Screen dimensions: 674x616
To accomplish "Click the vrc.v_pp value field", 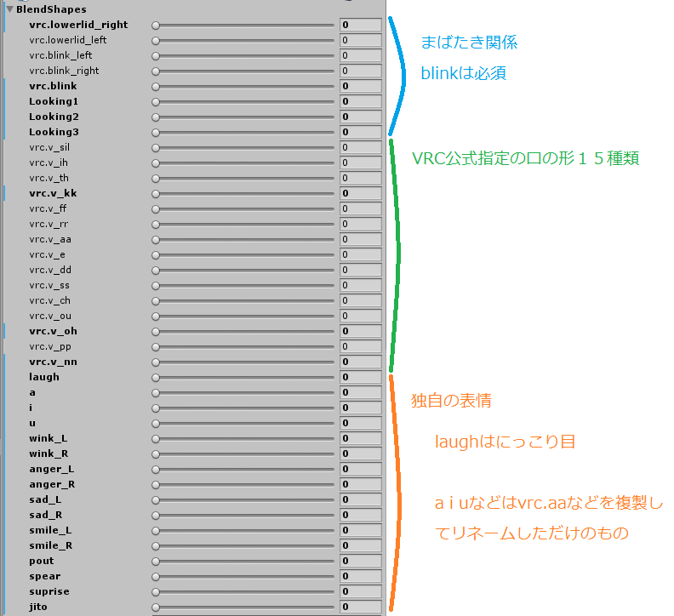I will (360, 347).
